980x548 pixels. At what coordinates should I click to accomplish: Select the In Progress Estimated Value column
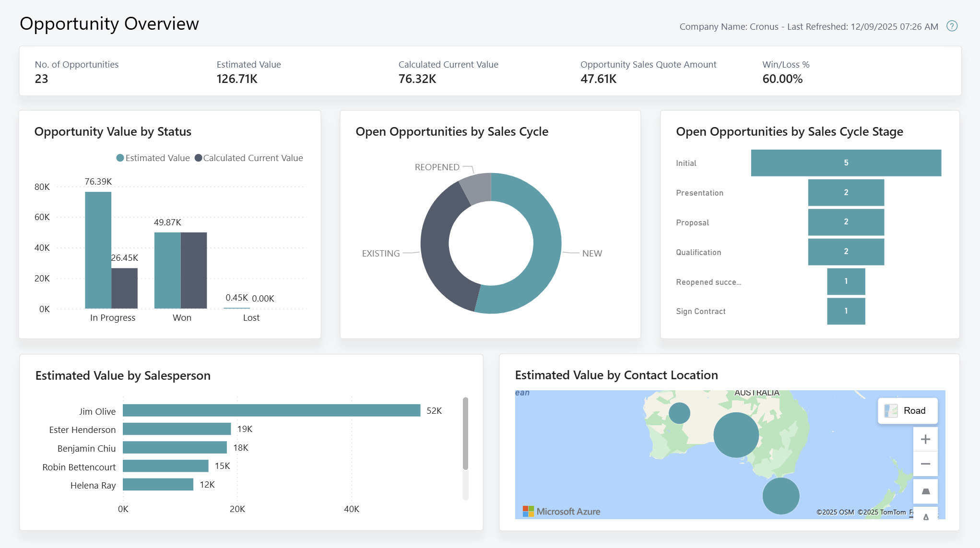tap(98, 249)
